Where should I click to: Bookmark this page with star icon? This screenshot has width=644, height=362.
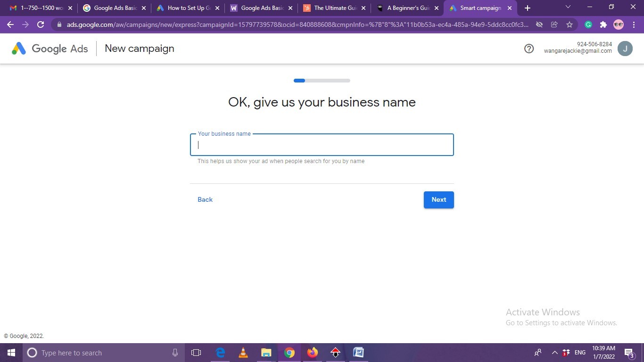(x=570, y=25)
